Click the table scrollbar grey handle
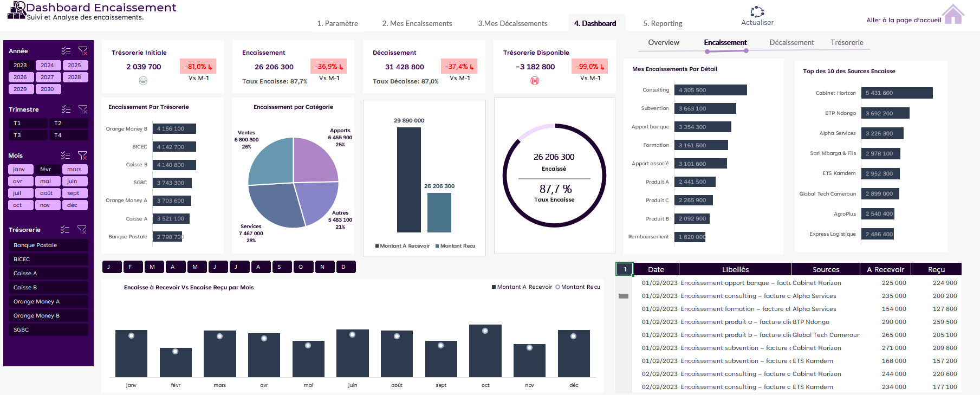This screenshot has width=980, height=395. tap(624, 296)
